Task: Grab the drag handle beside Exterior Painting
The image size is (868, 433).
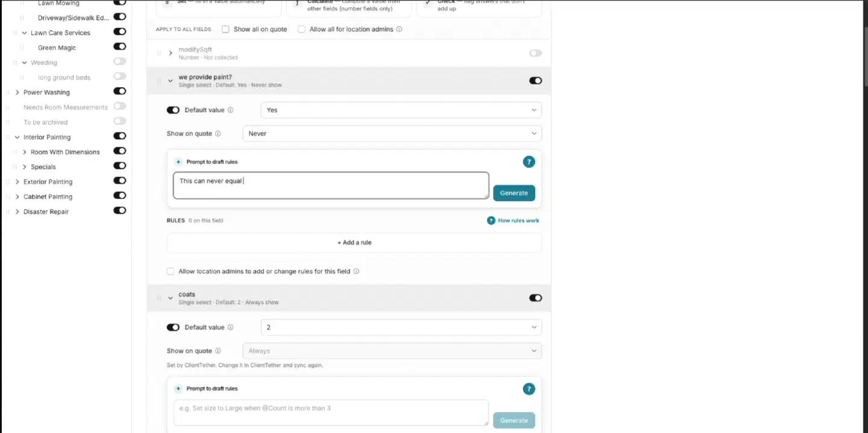Action: pyautogui.click(x=8, y=182)
